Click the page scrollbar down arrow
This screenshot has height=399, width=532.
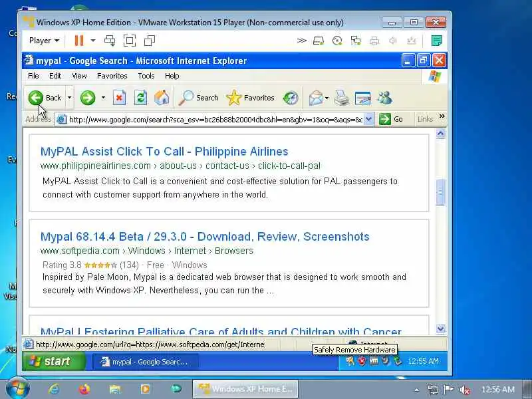click(x=440, y=329)
